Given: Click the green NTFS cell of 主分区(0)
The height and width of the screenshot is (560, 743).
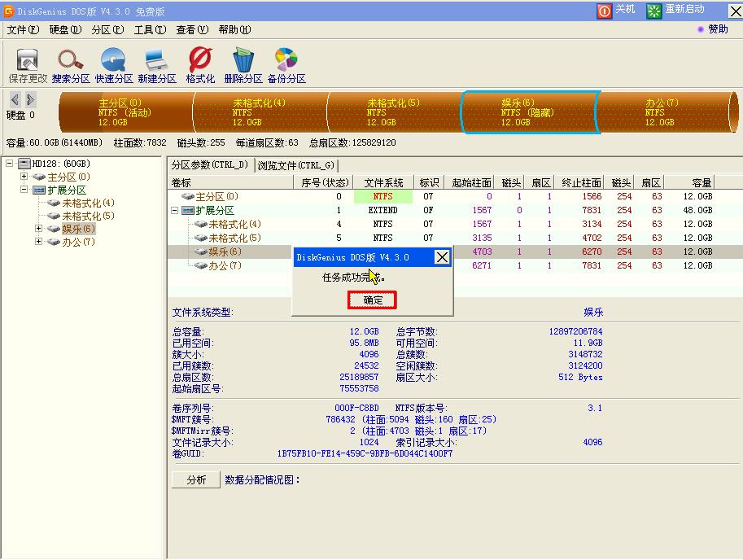Looking at the screenshot, I should tap(382, 196).
